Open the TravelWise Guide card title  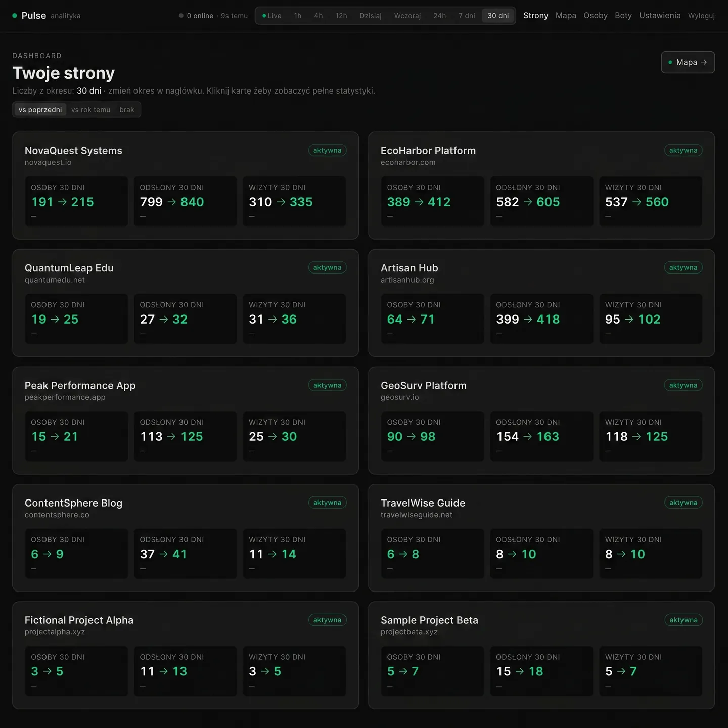[x=423, y=503]
